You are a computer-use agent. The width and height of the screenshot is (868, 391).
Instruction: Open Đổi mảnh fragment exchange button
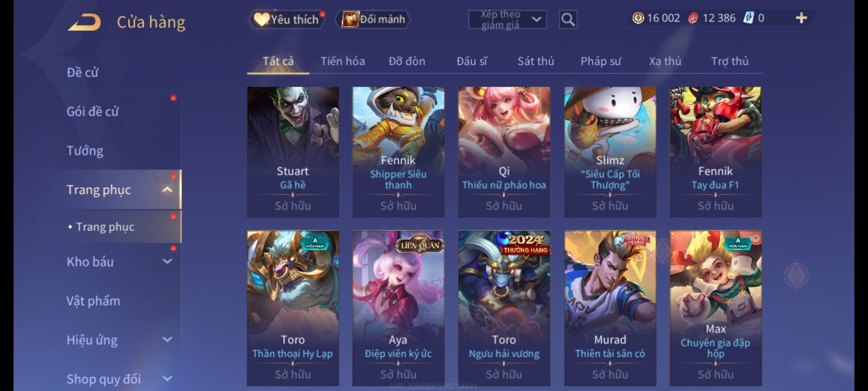373,20
